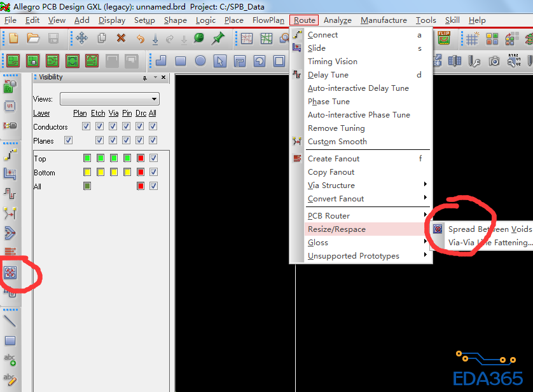Open the FlowPlan menu
This screenshot has height=392, width=533.
(x=268, y=20)
